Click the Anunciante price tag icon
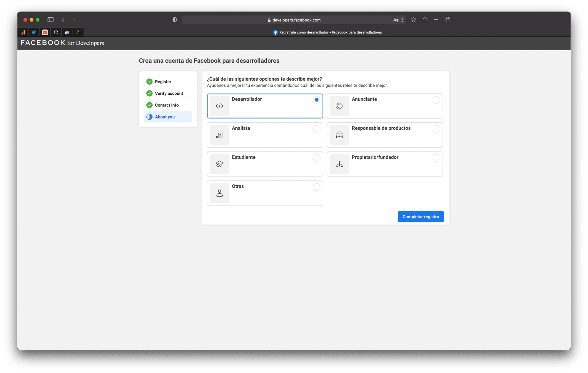588x373 pixels. click(340, 106)
